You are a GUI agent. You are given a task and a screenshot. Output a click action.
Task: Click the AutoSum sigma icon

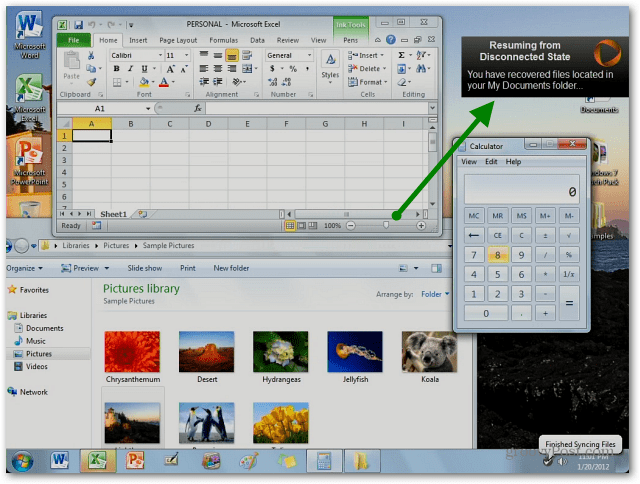point(401,55)
